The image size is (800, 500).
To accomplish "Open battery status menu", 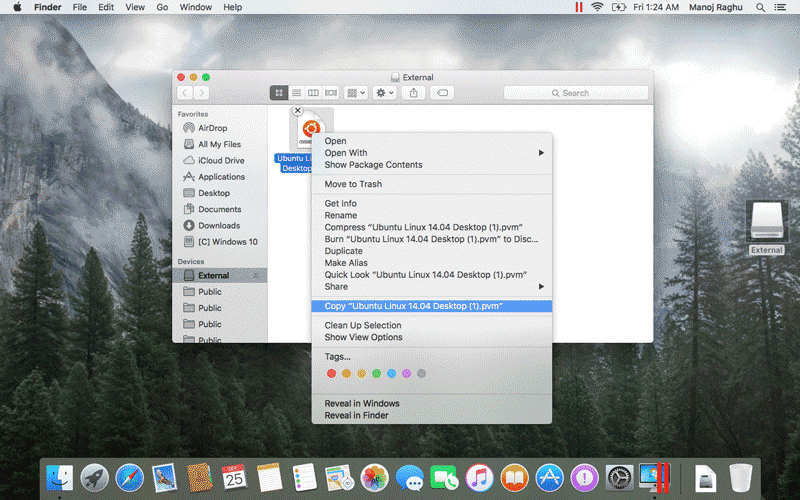I will tap(618, 7).
